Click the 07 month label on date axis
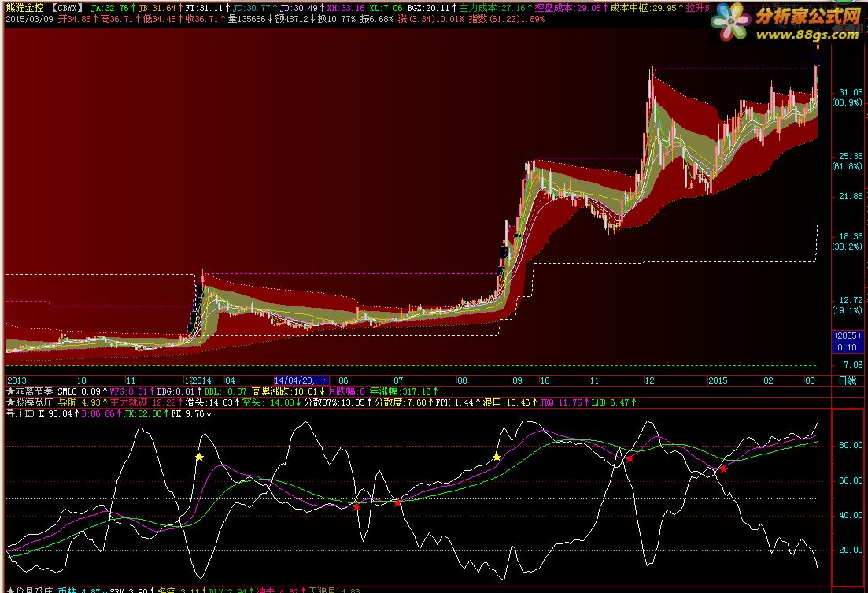This screenshot has width=868, height=593. point(398,380)
